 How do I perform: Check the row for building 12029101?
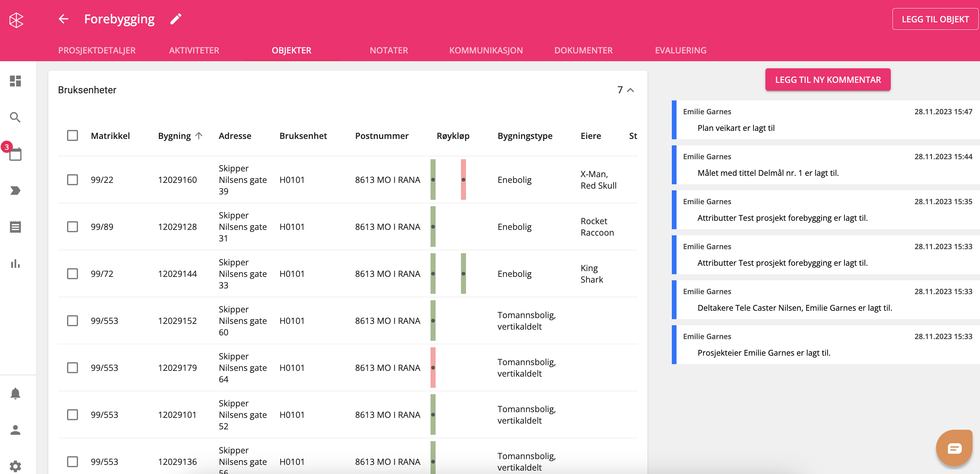click(72, 414)
